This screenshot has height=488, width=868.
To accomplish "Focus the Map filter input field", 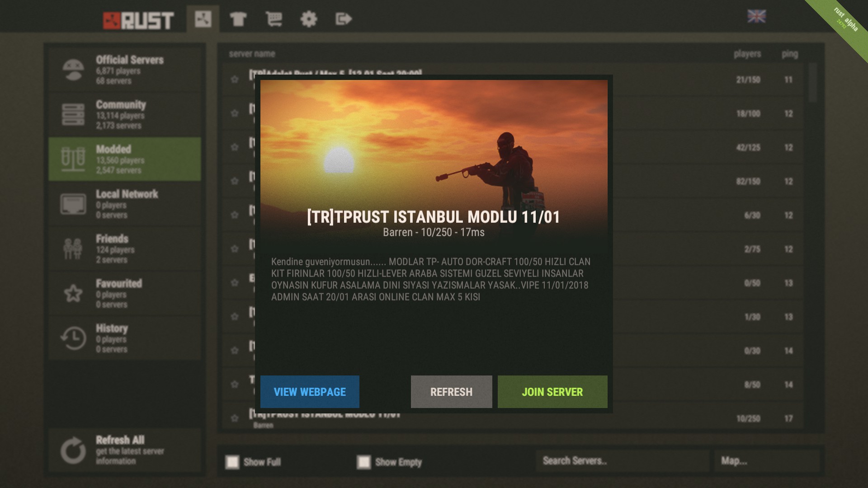I will [767, 461].
